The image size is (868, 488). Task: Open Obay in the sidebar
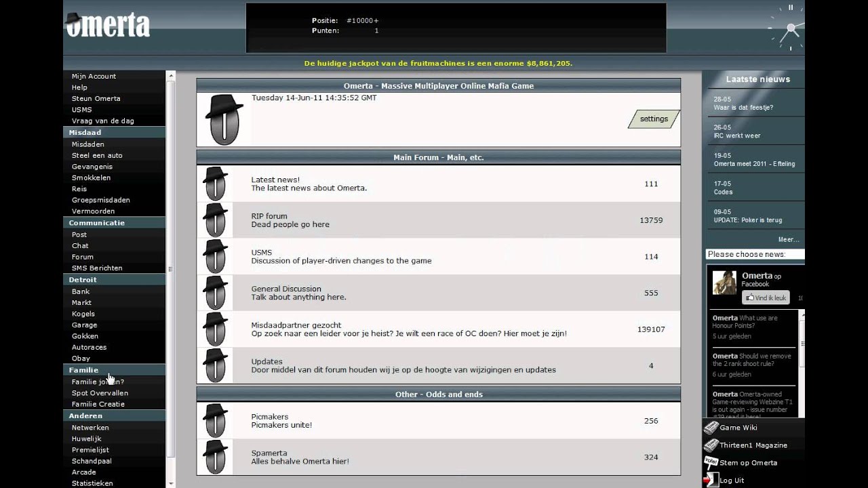coord(81,359)
